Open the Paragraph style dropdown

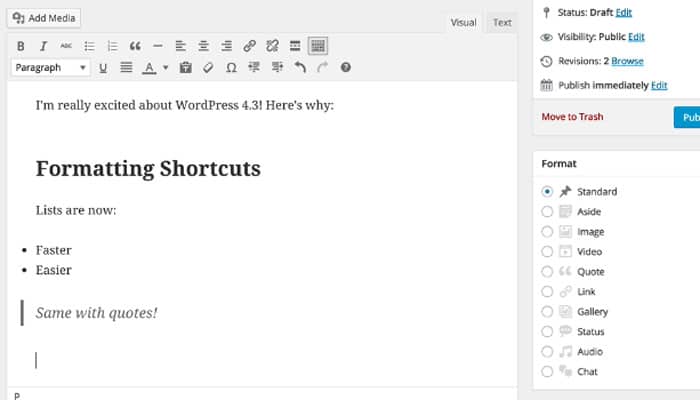(x=50, y=68)
